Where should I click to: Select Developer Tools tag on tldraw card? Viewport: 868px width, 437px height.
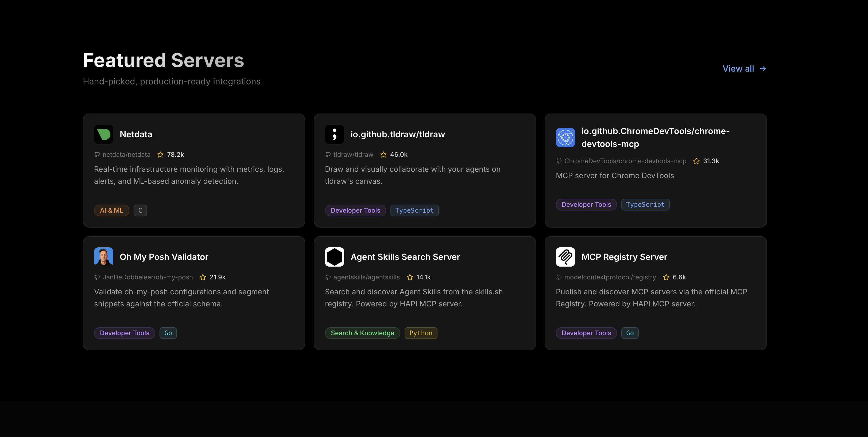[355, 210]
